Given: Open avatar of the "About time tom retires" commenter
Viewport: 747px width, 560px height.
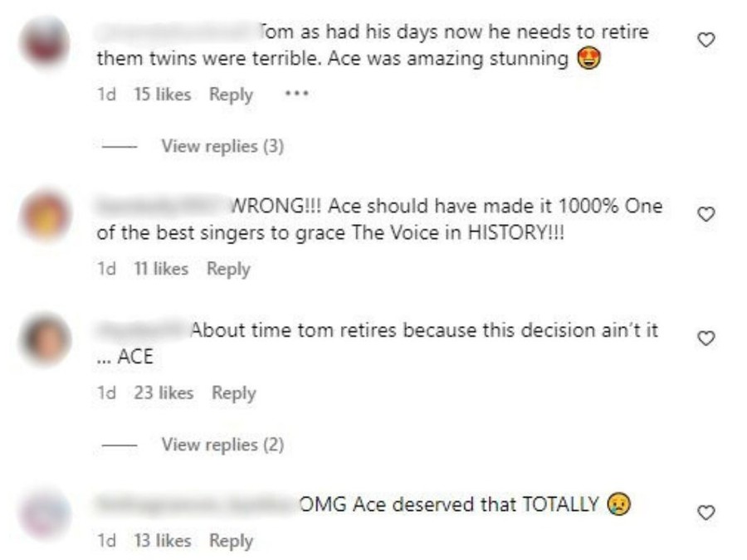Looking at the screenshot, I should coord(46,340).
